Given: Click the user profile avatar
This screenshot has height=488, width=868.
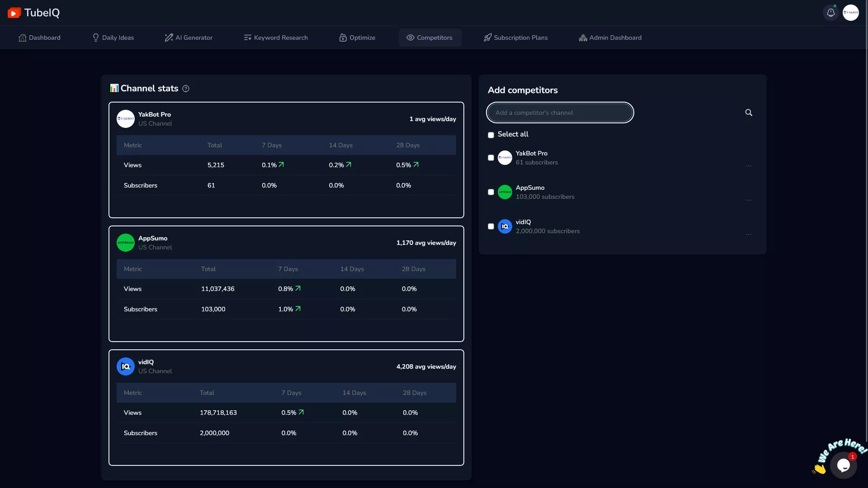Looking at the screenshot, I should (x=850, y=13).
